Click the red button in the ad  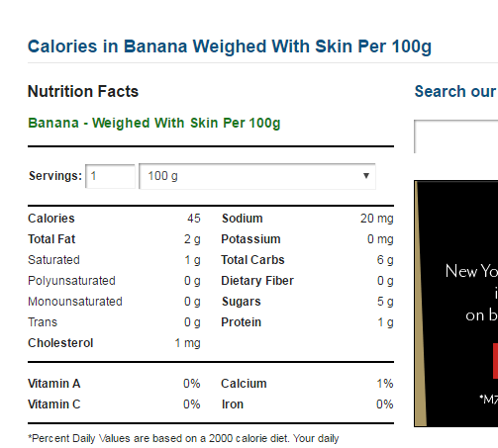495,361
